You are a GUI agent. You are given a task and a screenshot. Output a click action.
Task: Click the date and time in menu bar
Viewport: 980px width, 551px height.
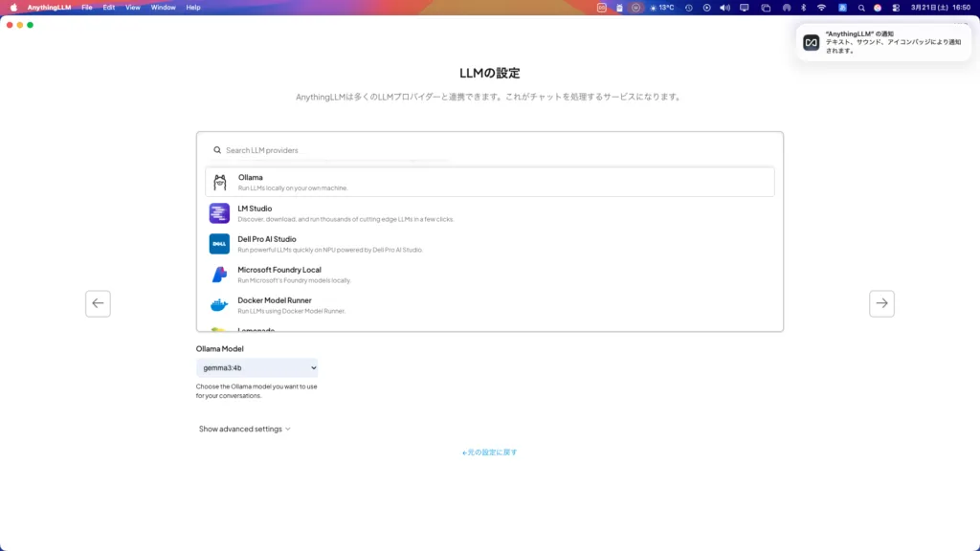click(x=941, y=8)
